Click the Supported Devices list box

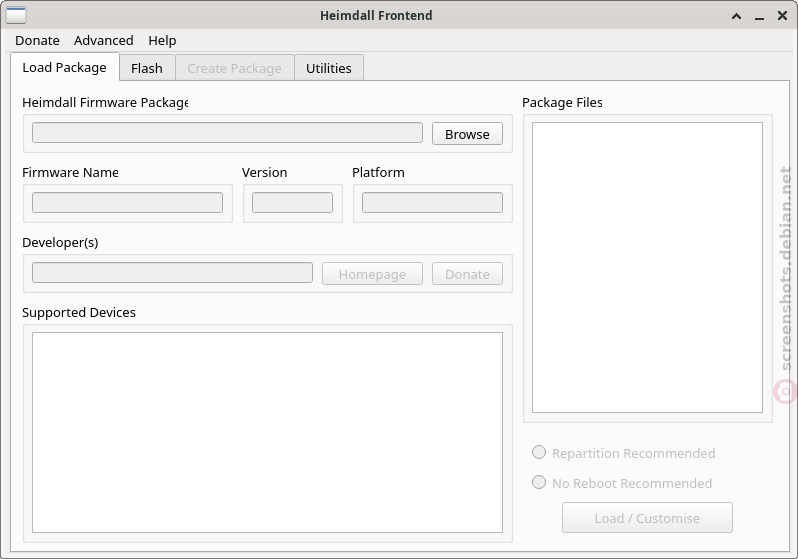coord(267,432)
